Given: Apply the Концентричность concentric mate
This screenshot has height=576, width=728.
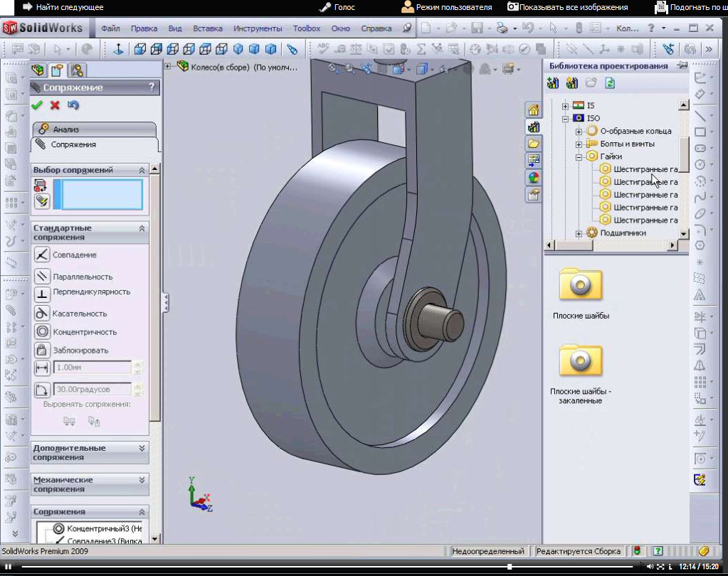Looking at the screenshot, I should pyautogui.click(x=42, y=331).
